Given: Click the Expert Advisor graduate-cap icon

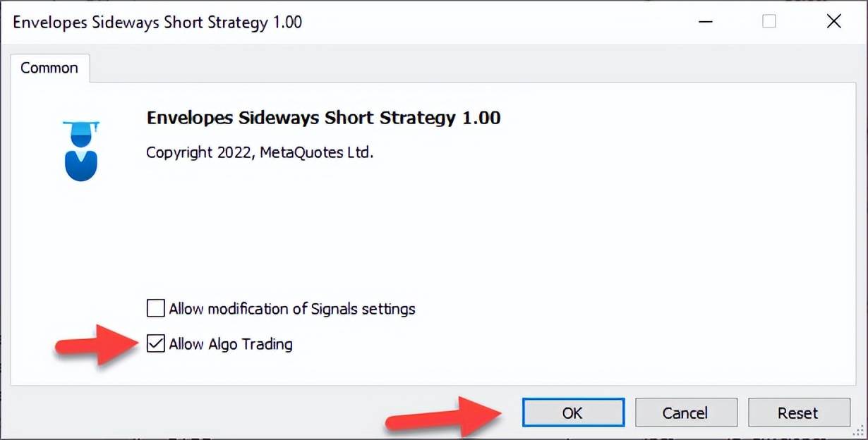Looking at the screenshot, I should pos(80,150).
